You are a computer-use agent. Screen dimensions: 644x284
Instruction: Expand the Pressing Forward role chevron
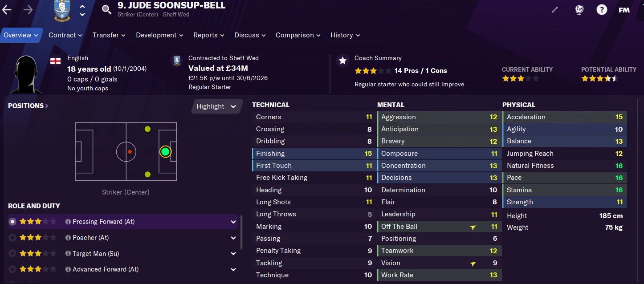click(x=233, y=222)
